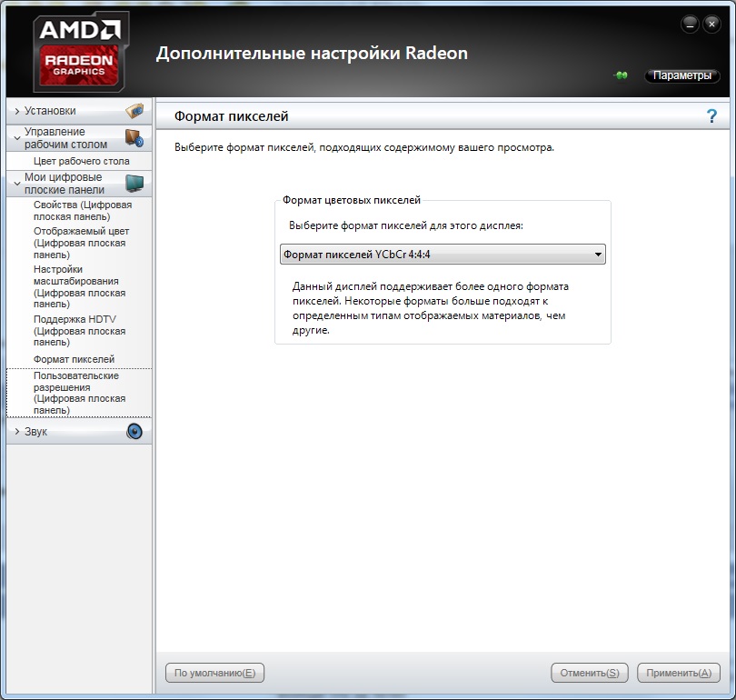
Task: Click По умолчанию(E) button
Action: point(215,673)
